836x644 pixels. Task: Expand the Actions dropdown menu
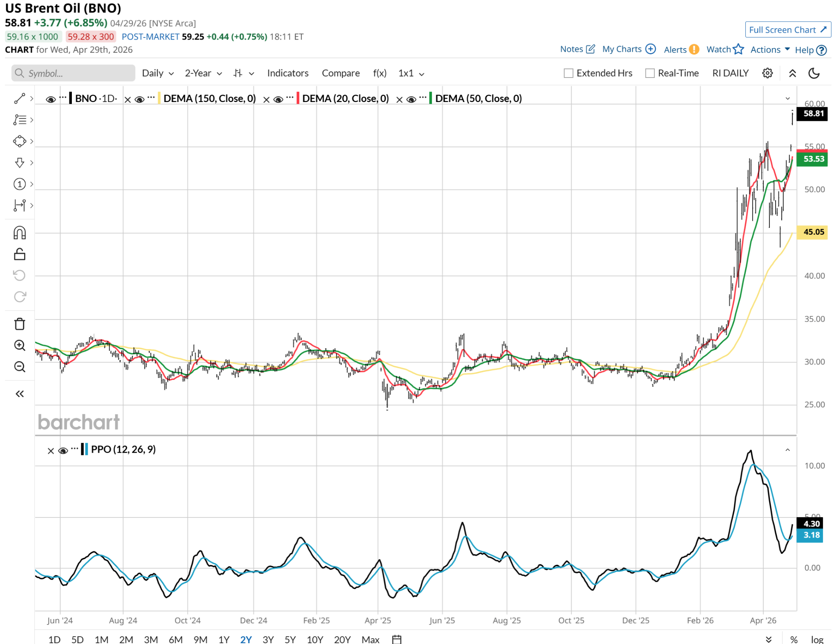(770, 50)
